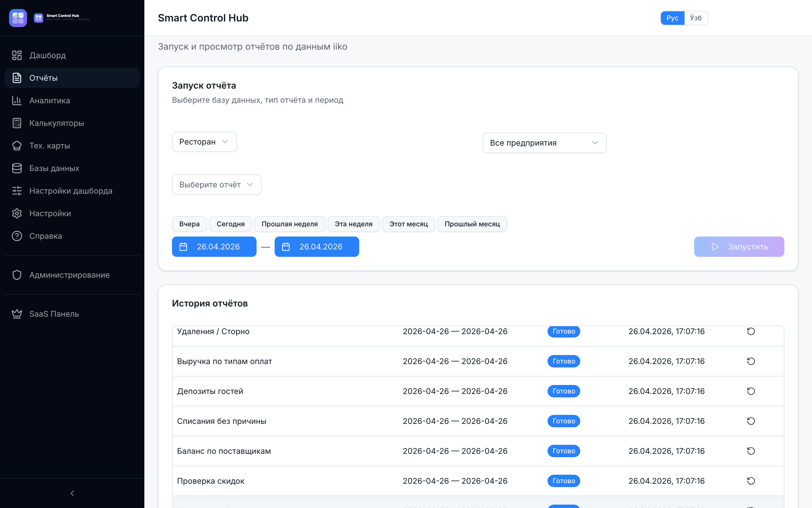This screenshot has width=812, height=508.
Task: Click the end date 26.04.2026 field
Action: coord(317,247)
